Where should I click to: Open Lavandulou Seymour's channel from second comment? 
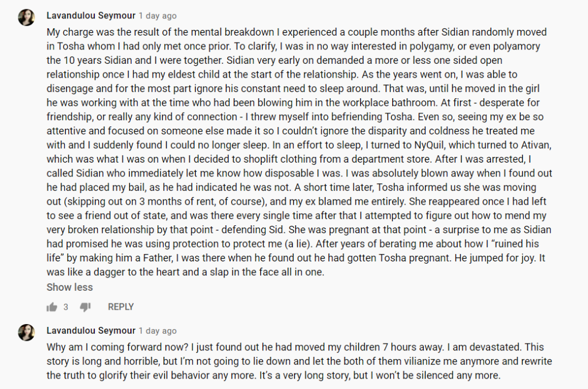point(91,331)
